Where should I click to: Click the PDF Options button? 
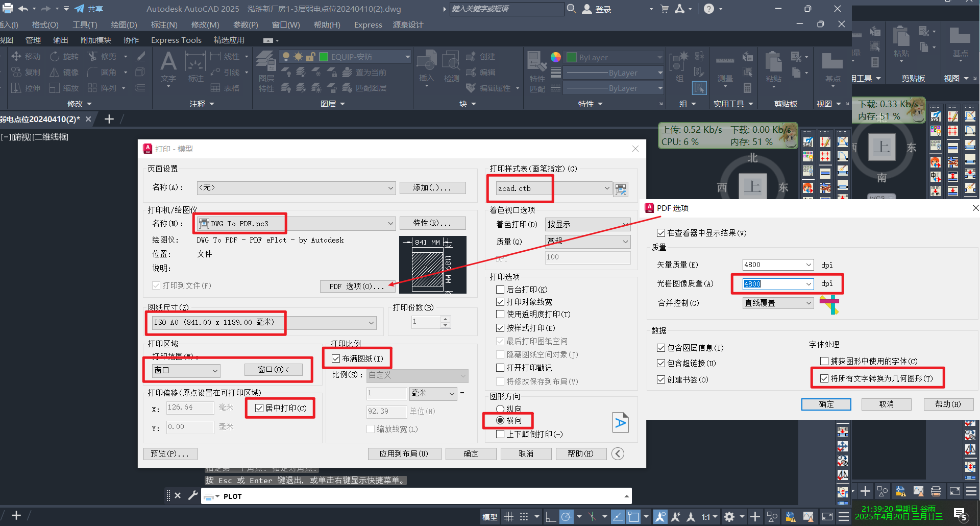357,286
